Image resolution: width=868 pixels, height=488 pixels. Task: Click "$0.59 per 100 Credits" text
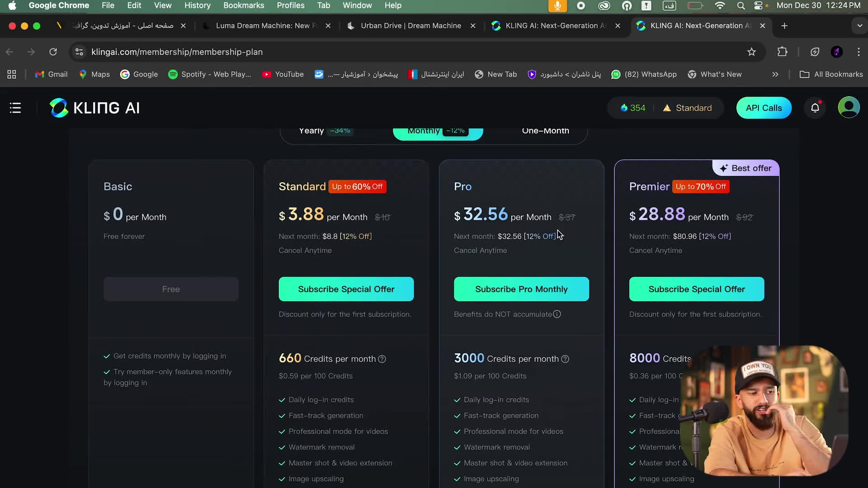[316, 376]
